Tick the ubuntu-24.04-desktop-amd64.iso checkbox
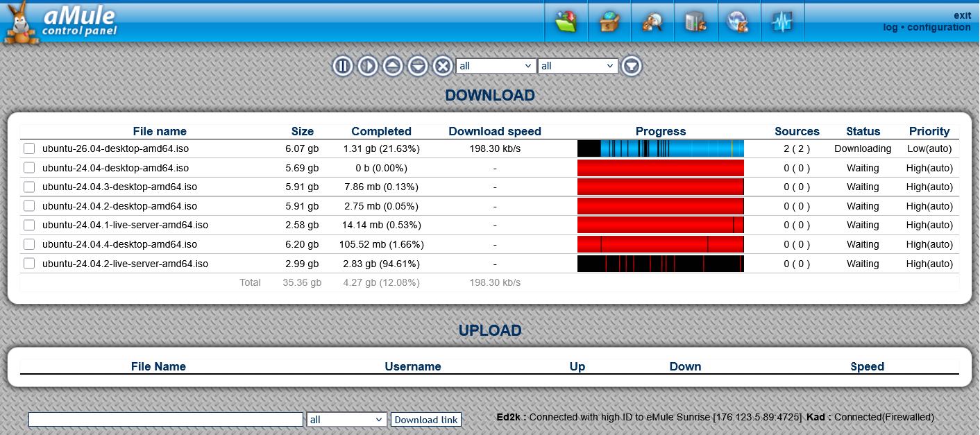 [x=29, y=168]
